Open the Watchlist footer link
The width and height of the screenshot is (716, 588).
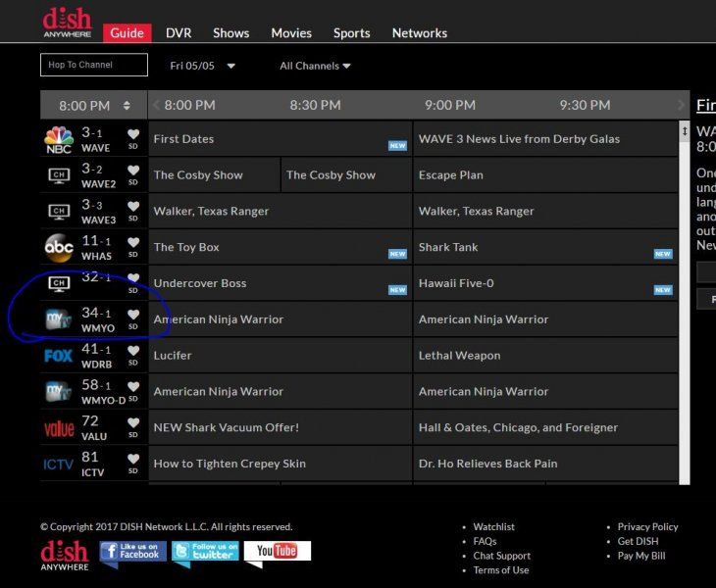pyautogui.click(x=493, y=526)
